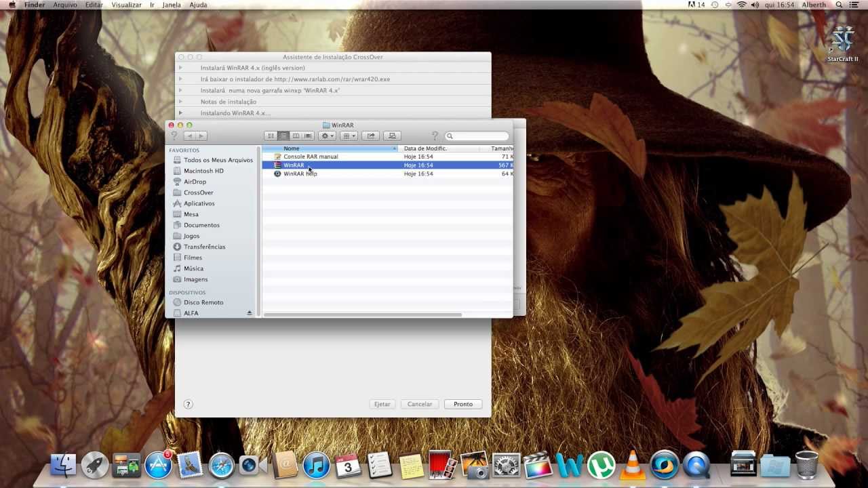Open the Janela menu
The width and height of the screenshot is (868, 488).
[x=172, y=5]
